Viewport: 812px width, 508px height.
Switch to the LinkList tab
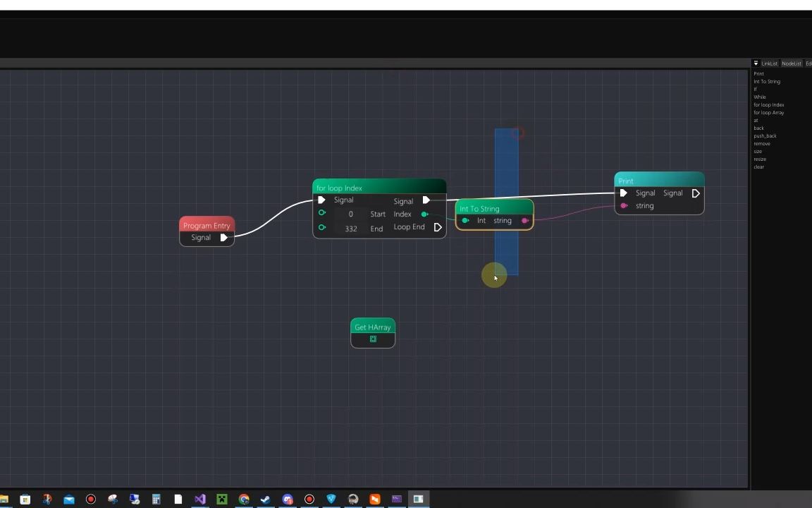(769, 64)
